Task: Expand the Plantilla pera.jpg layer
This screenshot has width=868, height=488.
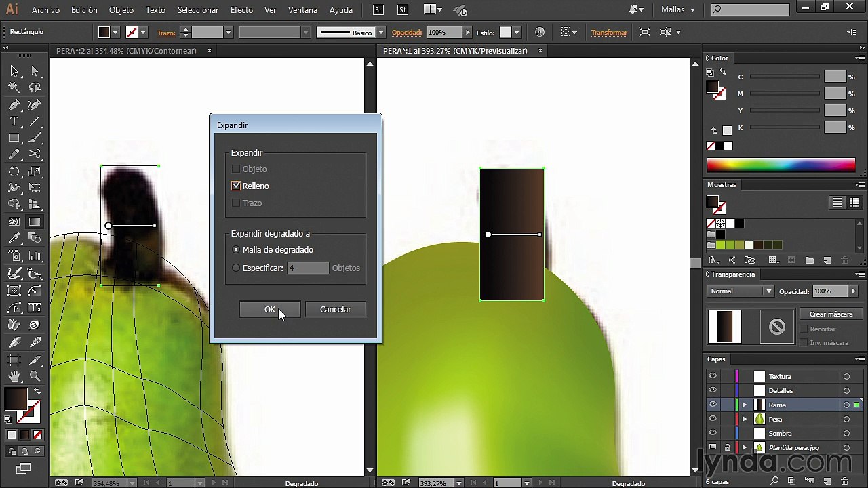Action: click(745, 447)
